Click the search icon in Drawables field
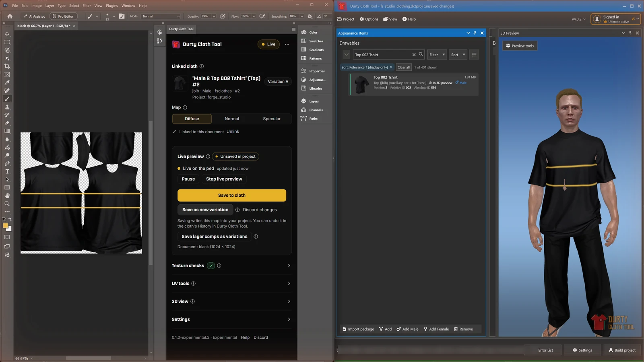The image size is (644, 362). [x=421, y=54]
